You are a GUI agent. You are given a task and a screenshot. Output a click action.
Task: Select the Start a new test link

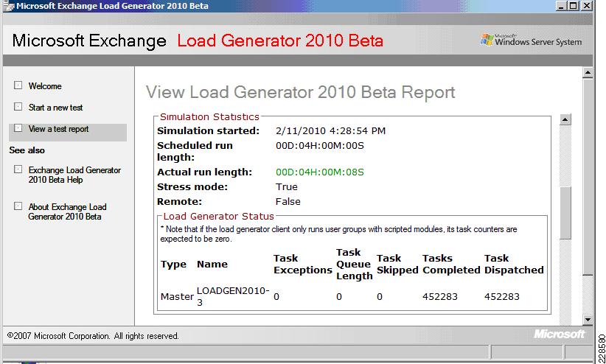click(55, 108)
